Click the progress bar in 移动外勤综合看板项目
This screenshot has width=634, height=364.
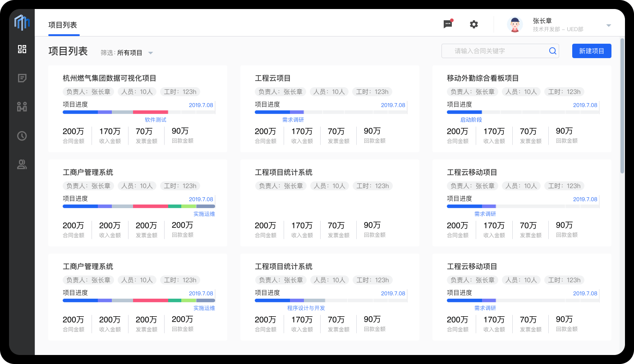pos(523,112)
